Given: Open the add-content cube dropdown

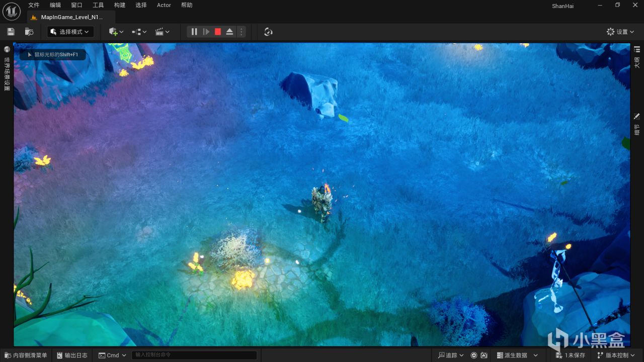Looking at the screenshot, I should pos(116,32).
